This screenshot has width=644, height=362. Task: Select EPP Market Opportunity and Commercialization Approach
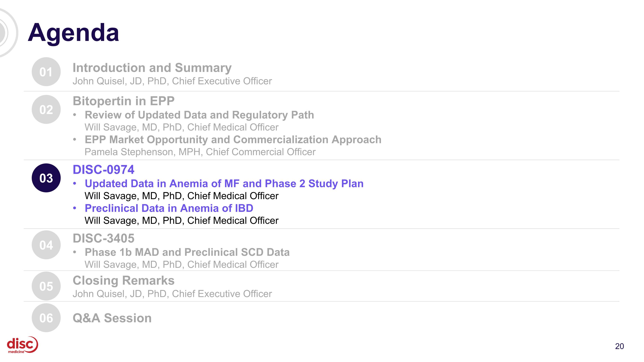click(x=233, y=140)
